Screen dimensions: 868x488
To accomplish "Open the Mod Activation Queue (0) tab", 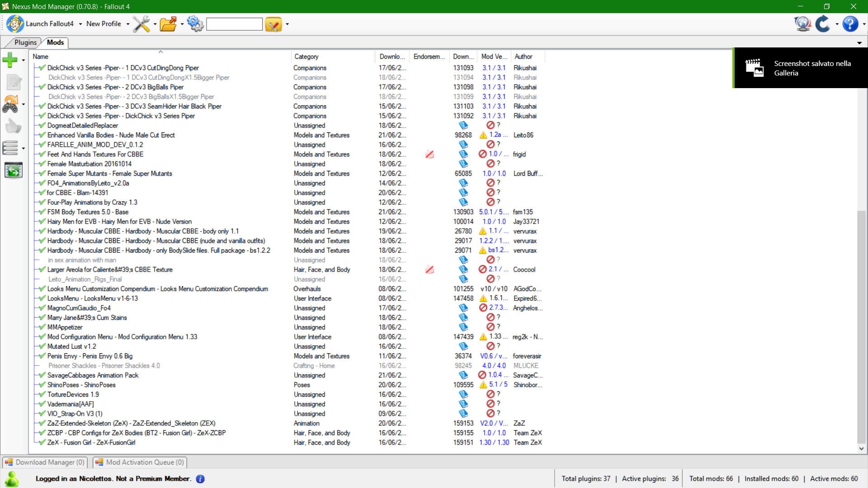I will [x=140, y=462].
